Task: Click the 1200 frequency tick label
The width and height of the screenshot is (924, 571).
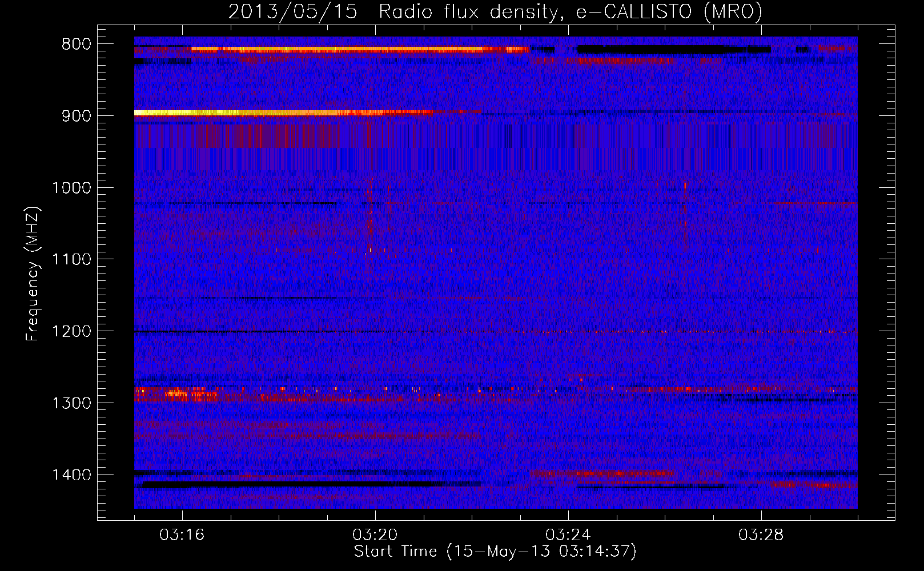Action: pos(71,332)
